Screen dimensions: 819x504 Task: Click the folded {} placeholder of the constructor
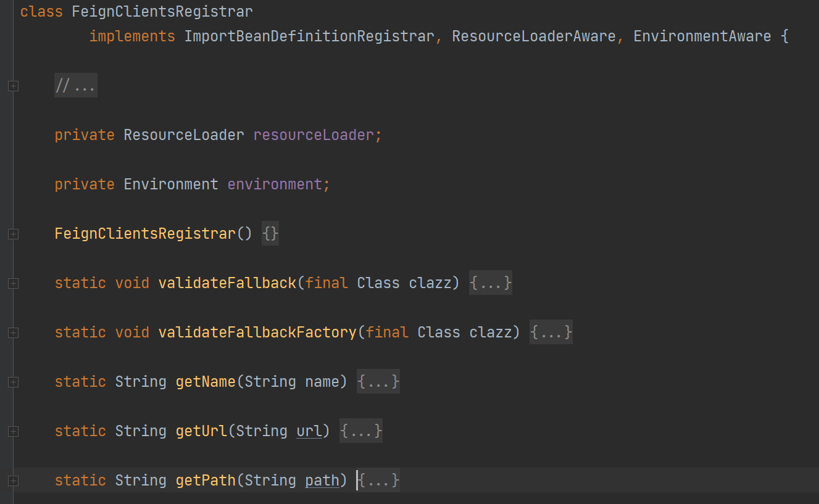click(270, 234)
